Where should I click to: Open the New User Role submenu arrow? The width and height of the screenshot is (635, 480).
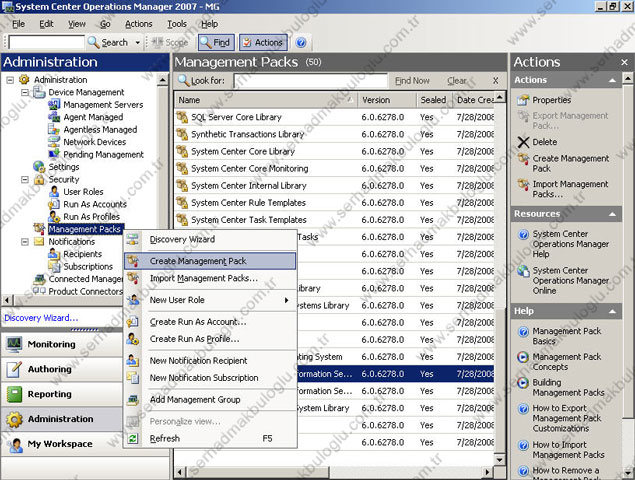click(x=286, y=300)
